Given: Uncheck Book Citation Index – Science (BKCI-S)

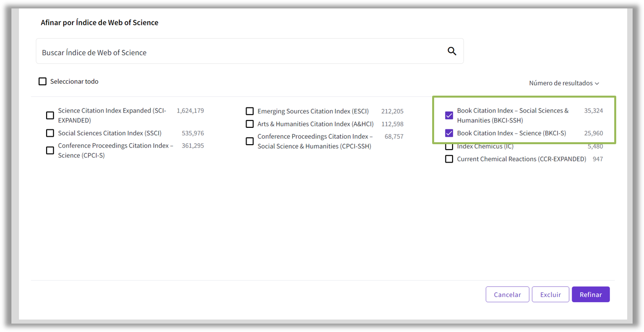Looking at the screenshot, I should coord(449,133).
